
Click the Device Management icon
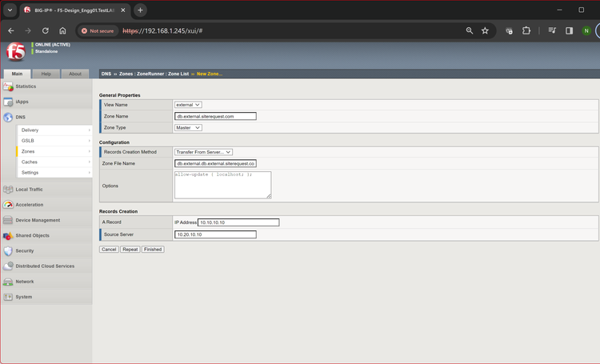point(8,220)
